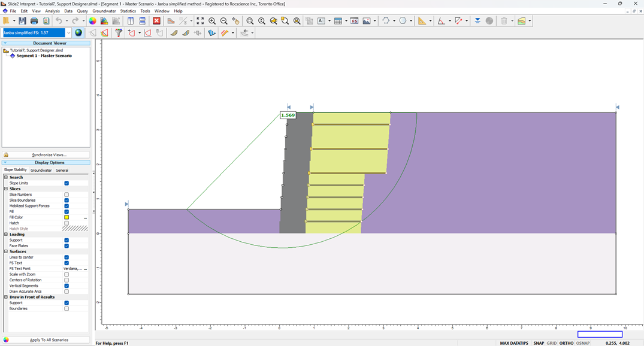Click the FS Text Font ellipsis button
This screenshot has height=346, width=644.
click(86, 268)
